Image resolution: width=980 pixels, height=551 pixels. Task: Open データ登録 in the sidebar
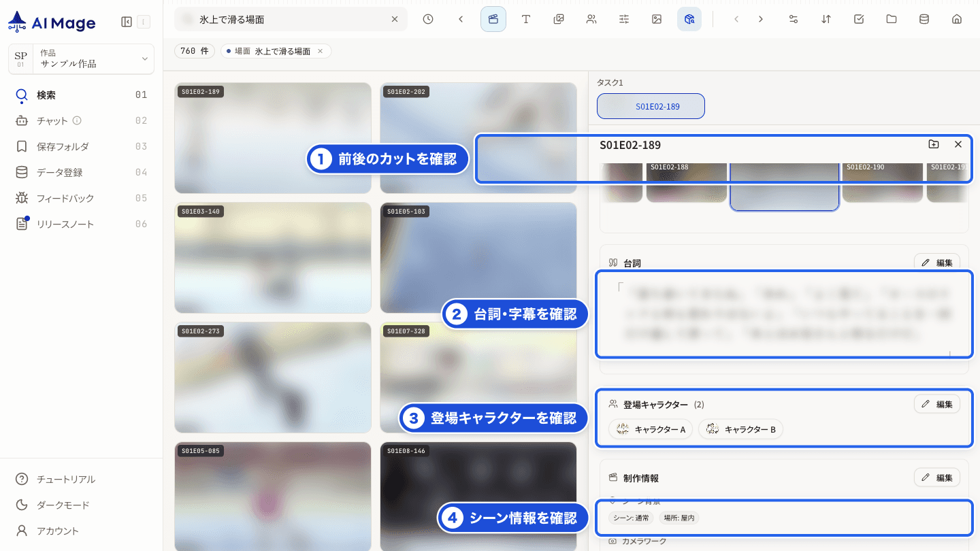pos(81,172)
